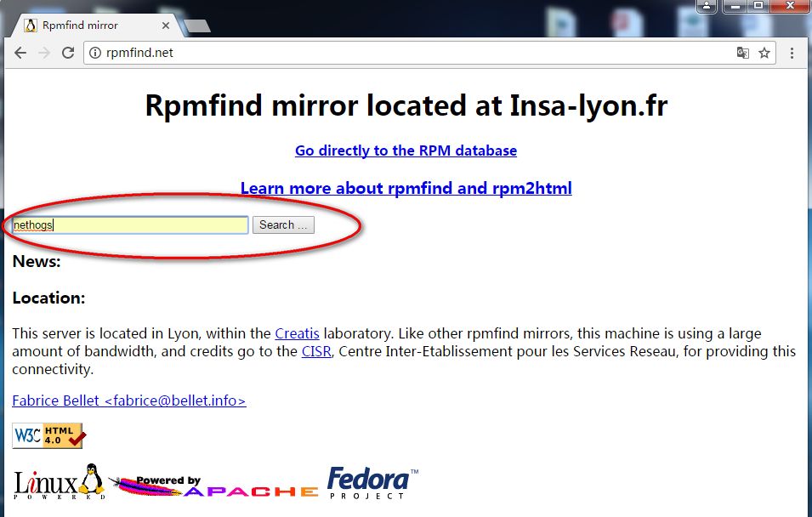Click the Linux Powered penguin logo

click(x=59, y=482)
